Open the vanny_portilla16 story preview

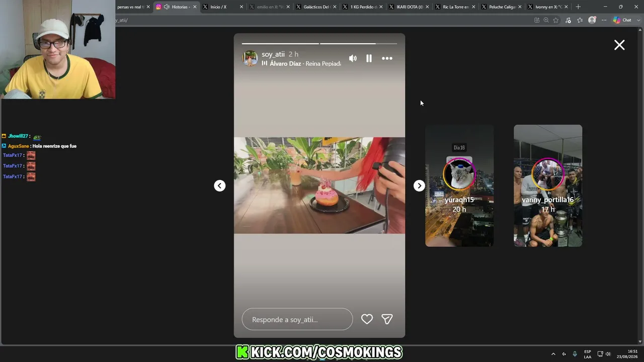point(548,186)
